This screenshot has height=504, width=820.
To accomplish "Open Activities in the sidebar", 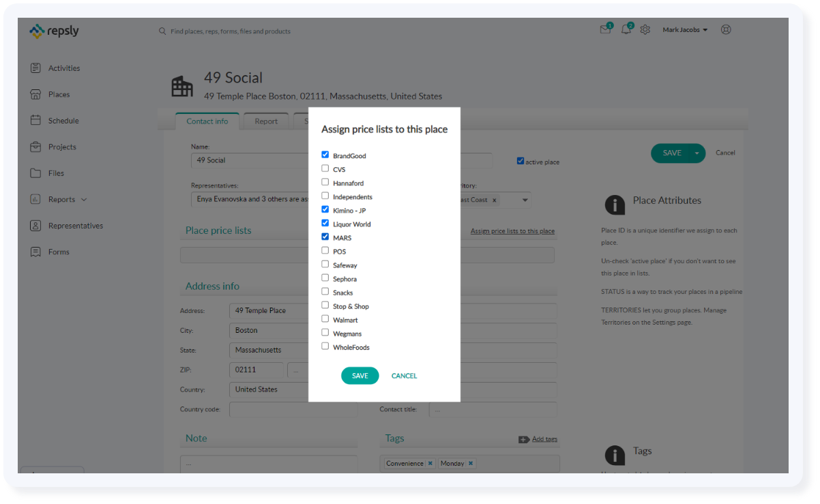I will pos(64,68).
